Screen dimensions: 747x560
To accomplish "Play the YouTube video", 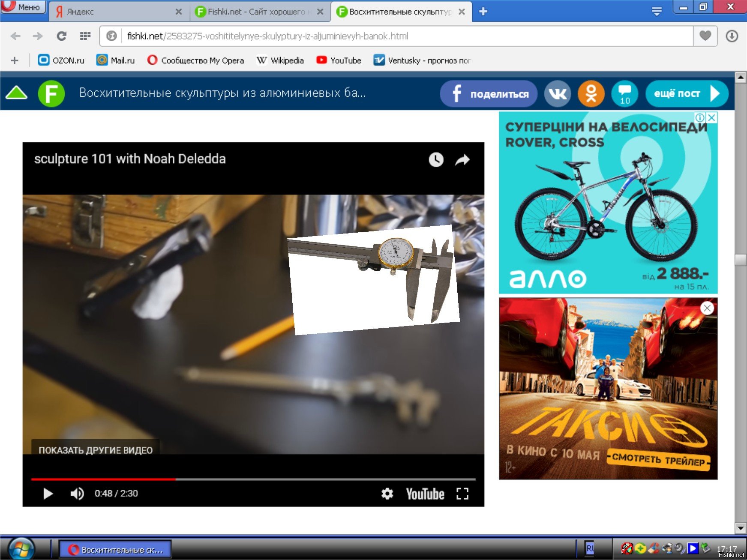I will [x=48, y=494].
